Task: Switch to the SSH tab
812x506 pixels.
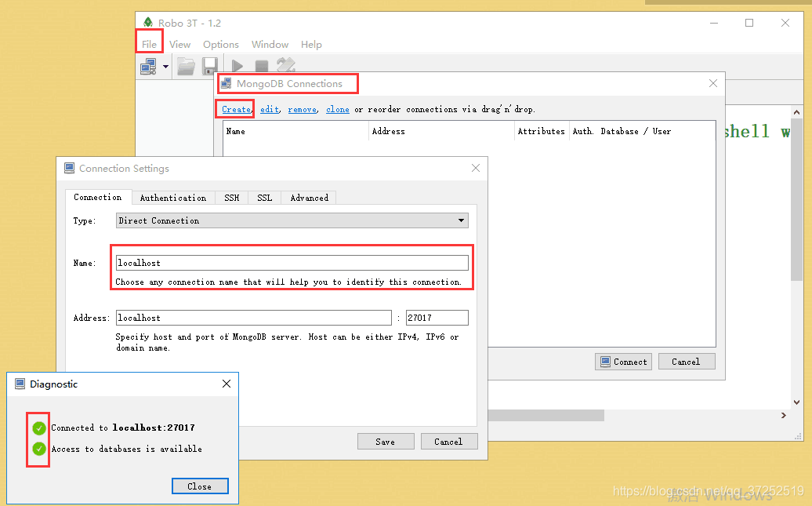Action: (231, 198)
